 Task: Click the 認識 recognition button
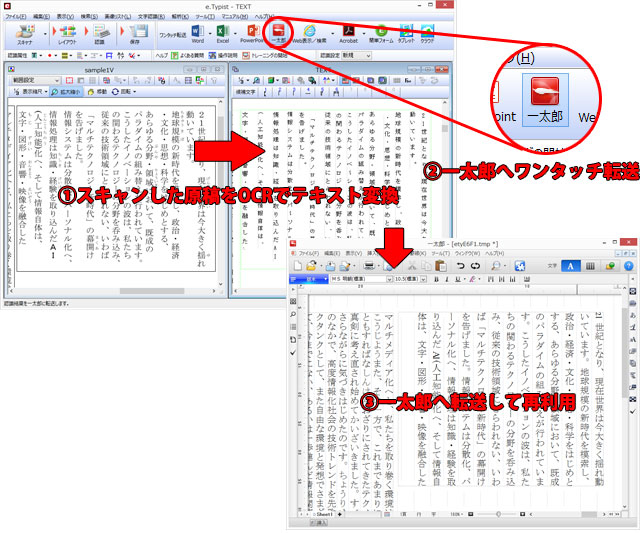100,35
